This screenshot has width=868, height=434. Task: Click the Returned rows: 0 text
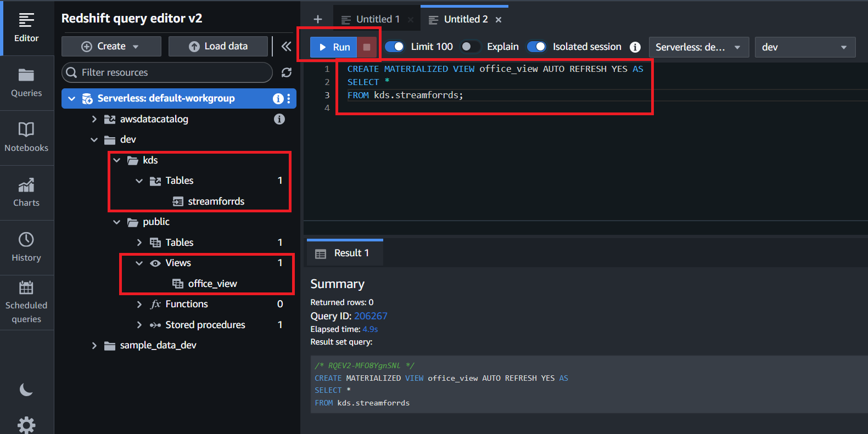coord(341,302)
